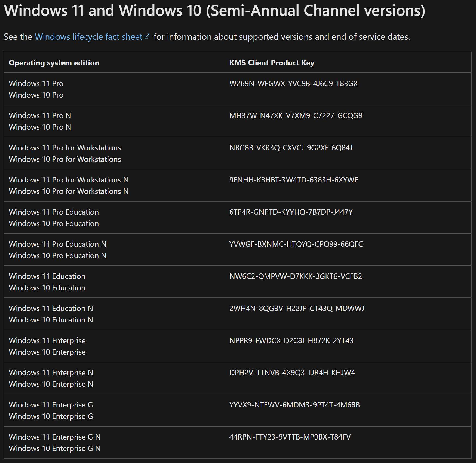Viewport: 476px width, 463px height.
Task: Click the KMS Client Product Key column header
Action: click(272, 63)
